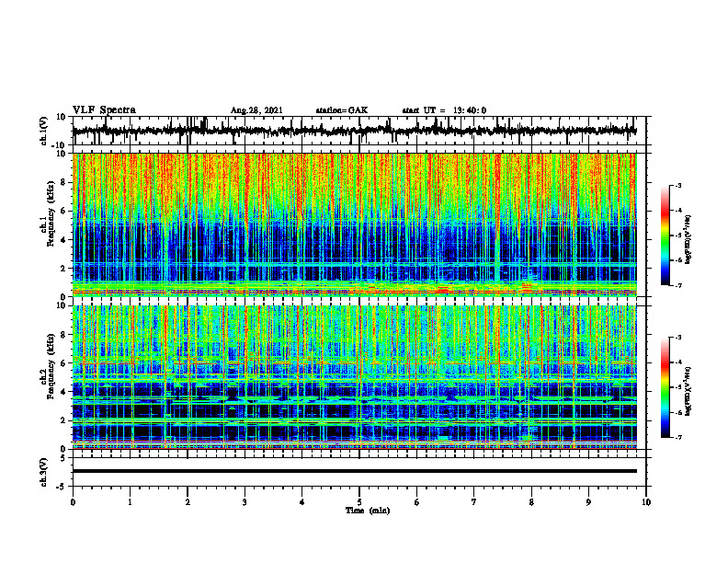Click the "Time (min)" axis title
The width and height of the screenshot is (728, 563).
pos(368,511)
